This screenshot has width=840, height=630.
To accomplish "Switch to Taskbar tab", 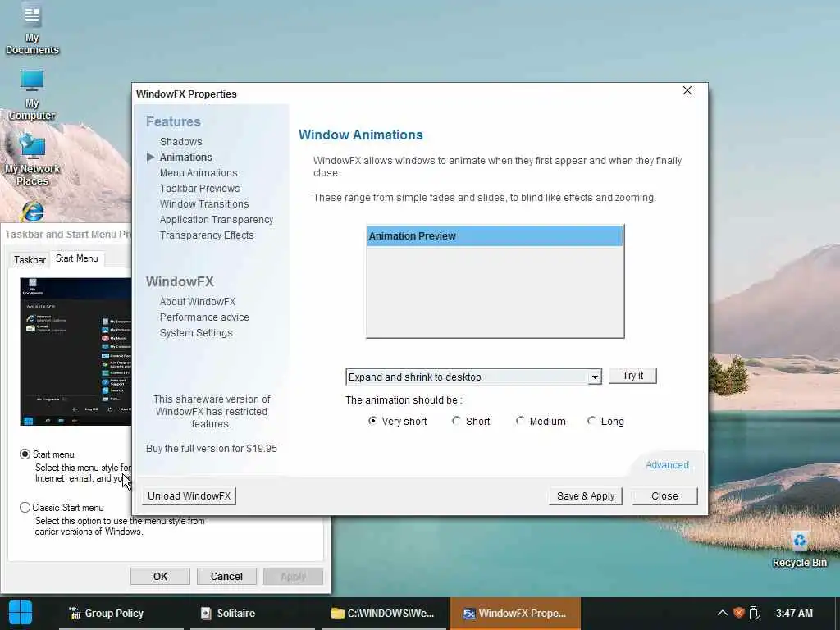I will pyautogui.click(x=30, y=260).
